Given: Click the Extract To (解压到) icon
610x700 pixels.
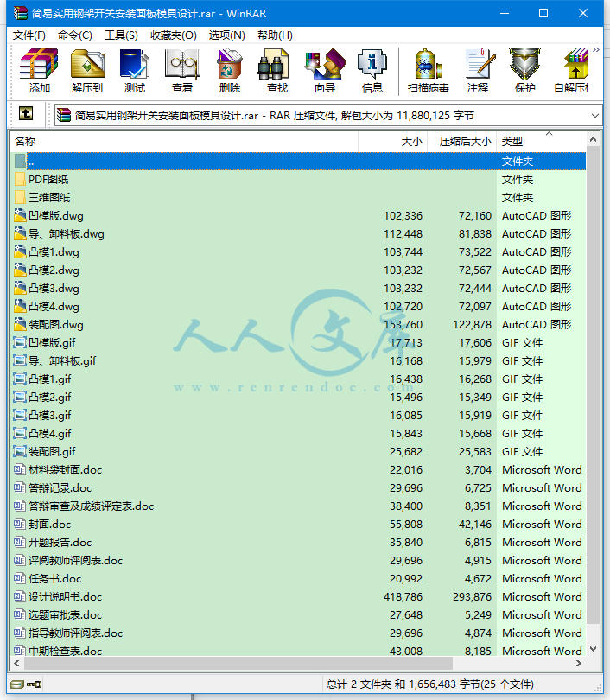Looking at the screenshot, I should (87, 71).
